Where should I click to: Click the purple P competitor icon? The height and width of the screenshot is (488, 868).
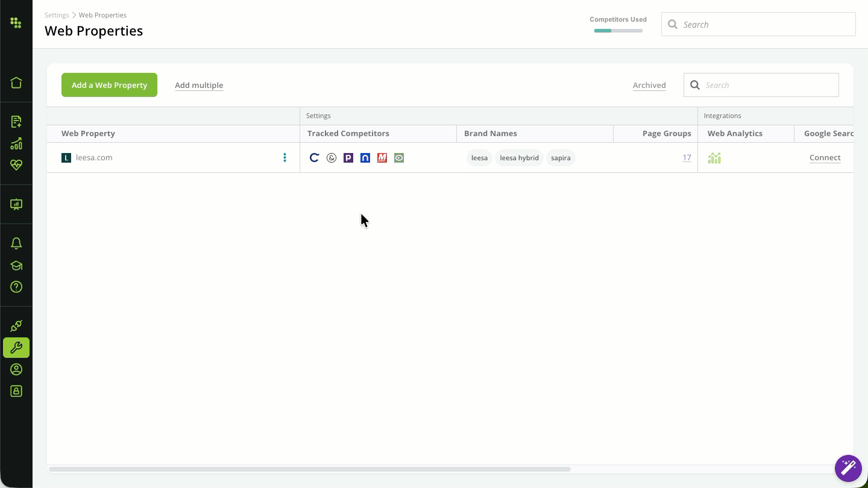[348, 158]
